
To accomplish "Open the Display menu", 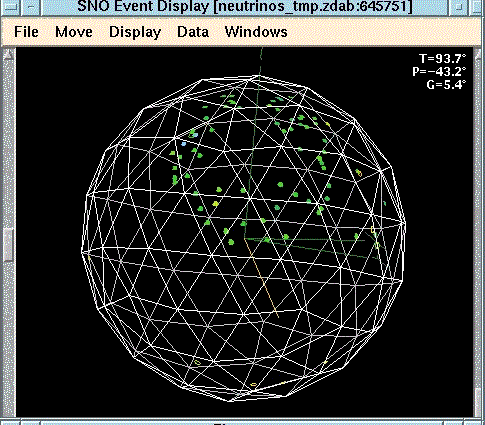I will click(x=135, y=32).
